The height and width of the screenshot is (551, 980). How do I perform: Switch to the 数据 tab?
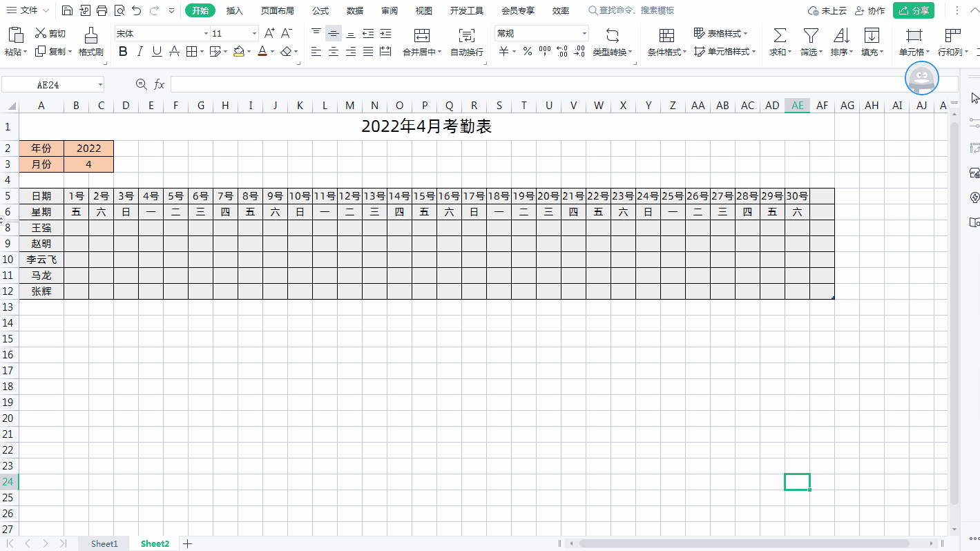(x=355, y=10)
